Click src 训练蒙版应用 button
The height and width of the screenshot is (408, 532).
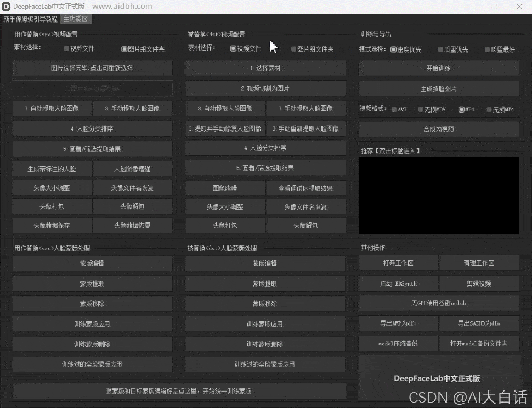click(92, 324)
